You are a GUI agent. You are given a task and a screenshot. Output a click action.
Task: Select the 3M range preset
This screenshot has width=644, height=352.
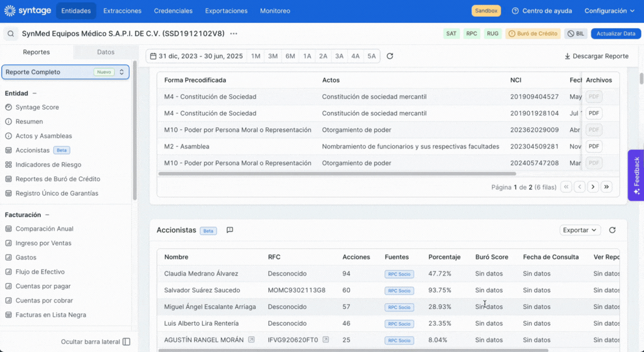pos(273,56)
